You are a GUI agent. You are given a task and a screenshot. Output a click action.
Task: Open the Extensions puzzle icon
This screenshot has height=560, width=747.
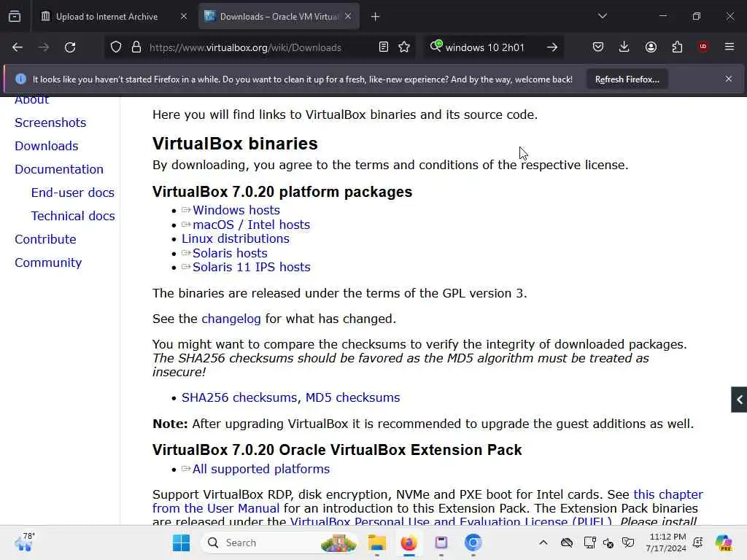pyautogui.click(x=677, y=47)
